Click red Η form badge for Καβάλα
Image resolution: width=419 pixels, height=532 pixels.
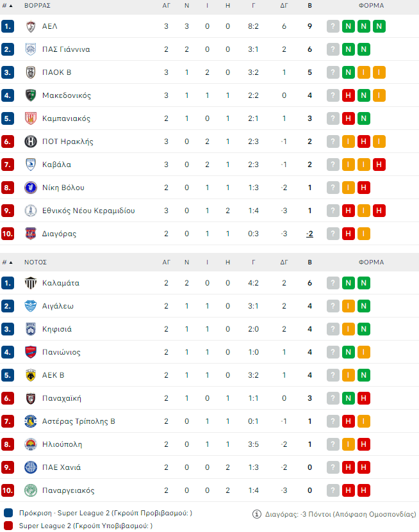pyautogui.click(x=379, y=165)
